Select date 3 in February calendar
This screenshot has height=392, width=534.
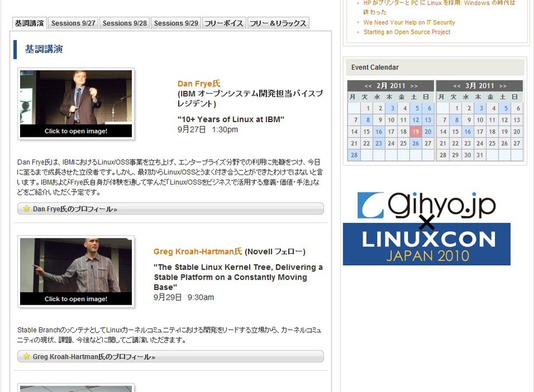[391, 108]
